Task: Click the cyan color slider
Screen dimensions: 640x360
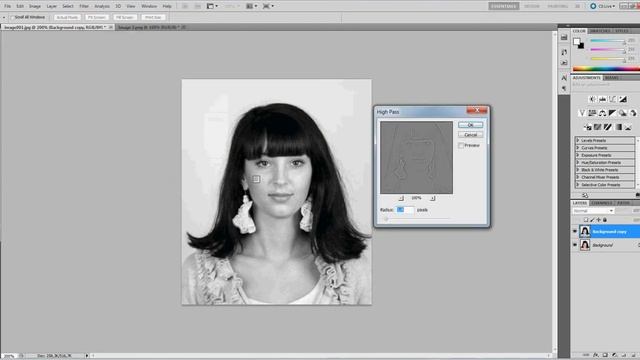Action: click(x=607, y=40)
